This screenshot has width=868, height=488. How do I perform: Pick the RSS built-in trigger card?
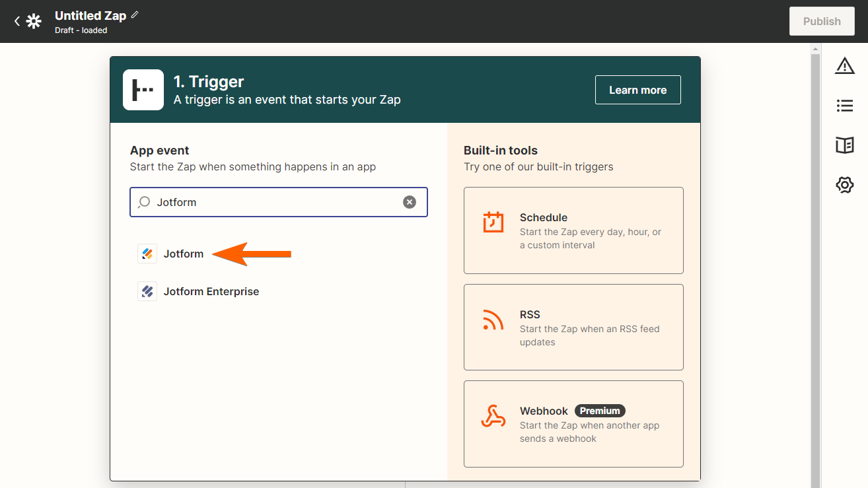(x=573, y=328)
